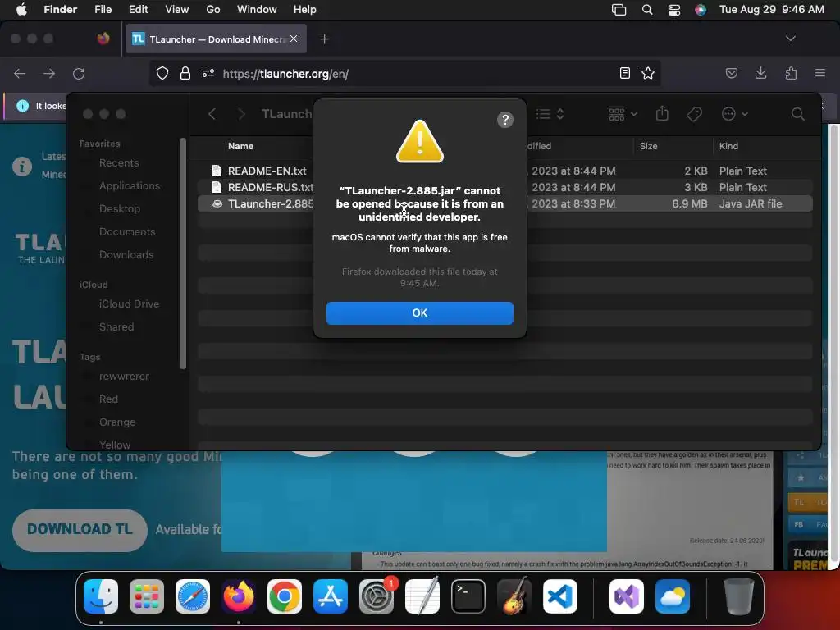Open the View menu
This screenshot has height=630, width=840.
pyautogui.click(x=177, y=10)
